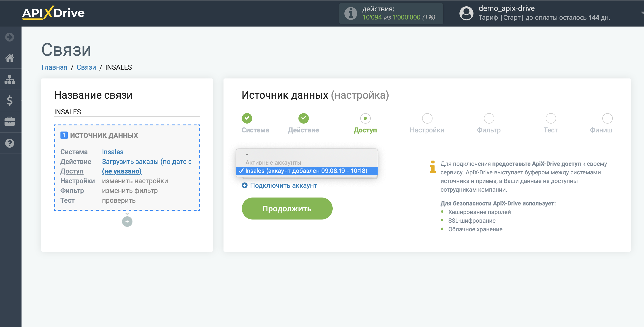This screenshot has height=327, width=644.
Task: Click ИСТОЧНИК ДАННЫХ heading
Action: pos(104,135)
